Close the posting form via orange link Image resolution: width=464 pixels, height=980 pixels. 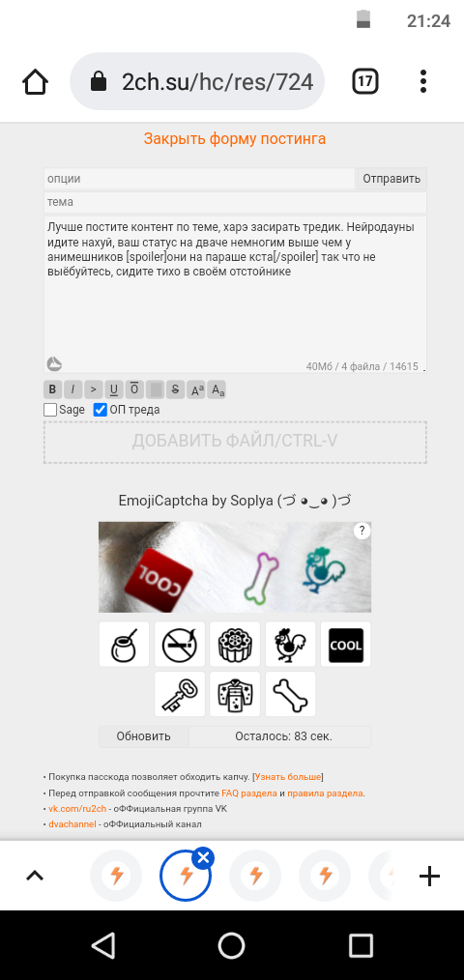point(235,138)
